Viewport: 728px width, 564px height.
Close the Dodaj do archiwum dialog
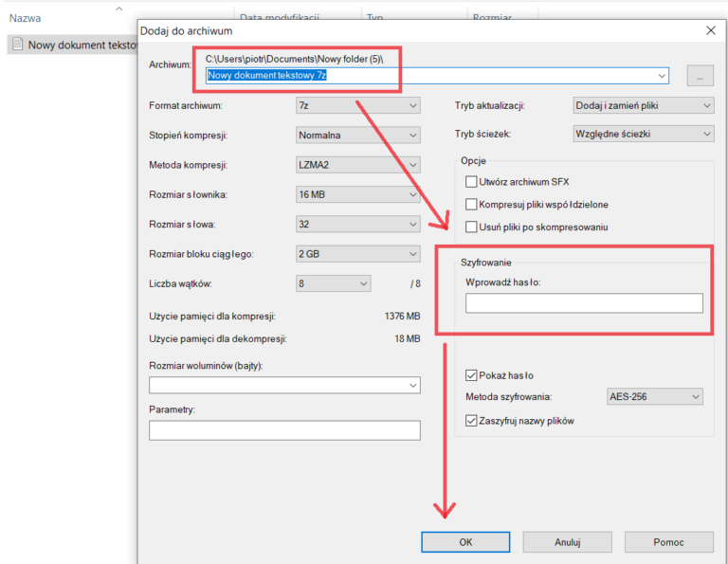point(711,30)
